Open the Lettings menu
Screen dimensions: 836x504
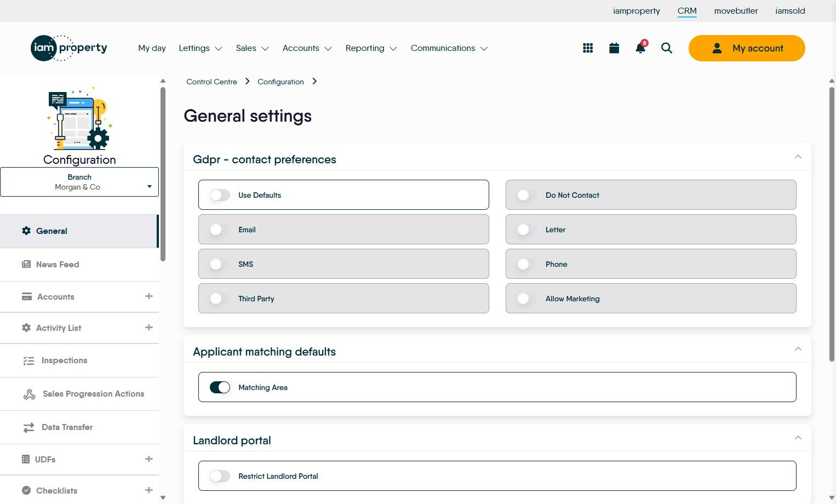pos(200,48)
